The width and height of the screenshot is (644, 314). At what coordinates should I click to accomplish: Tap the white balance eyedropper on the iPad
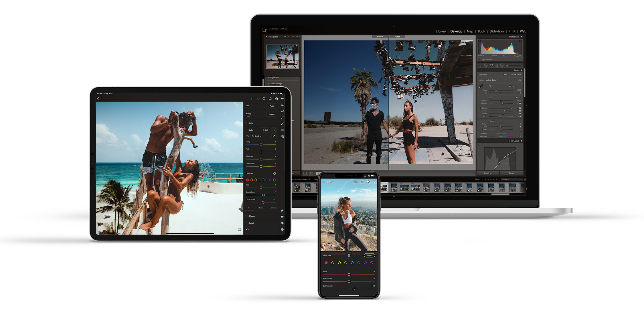(x=274, y=136)
